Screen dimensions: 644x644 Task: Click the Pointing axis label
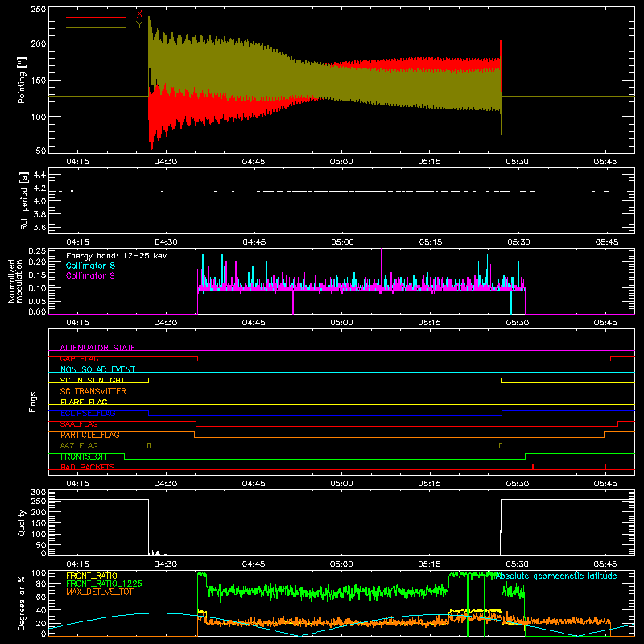coord(22,80)
